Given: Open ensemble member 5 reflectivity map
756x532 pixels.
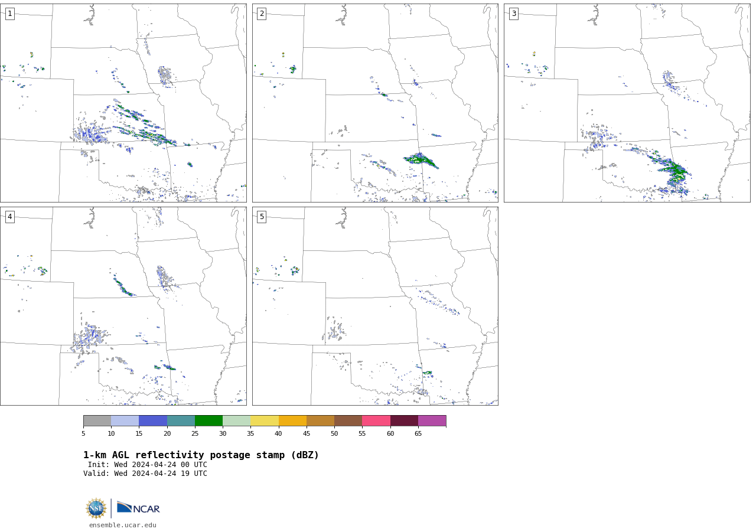Looking at the screenshot, I should (x=375, y=306).
